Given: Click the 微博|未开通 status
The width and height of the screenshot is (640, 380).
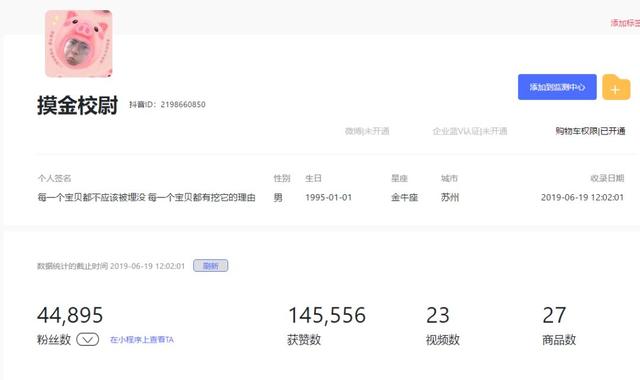Looking at the screenshot, I should click(367, 131).
